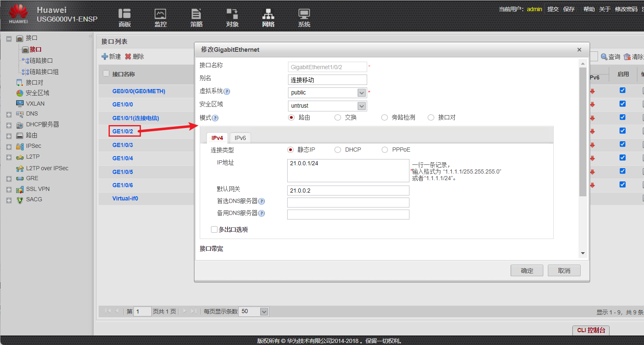The width and height of the screenshot is (644, 345).
Task: Select PPPoE connection type
Action: pyautogui.click(x=385, y=150)
